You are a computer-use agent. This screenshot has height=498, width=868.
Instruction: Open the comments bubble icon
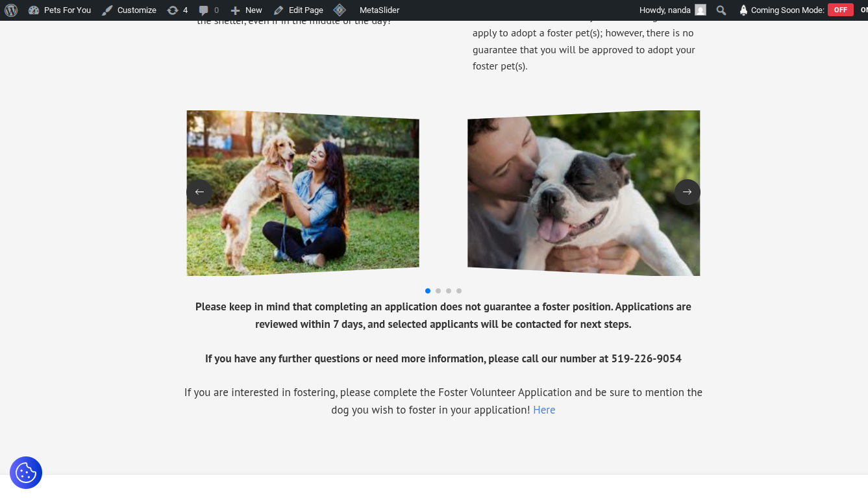click(x=208, y=10)
